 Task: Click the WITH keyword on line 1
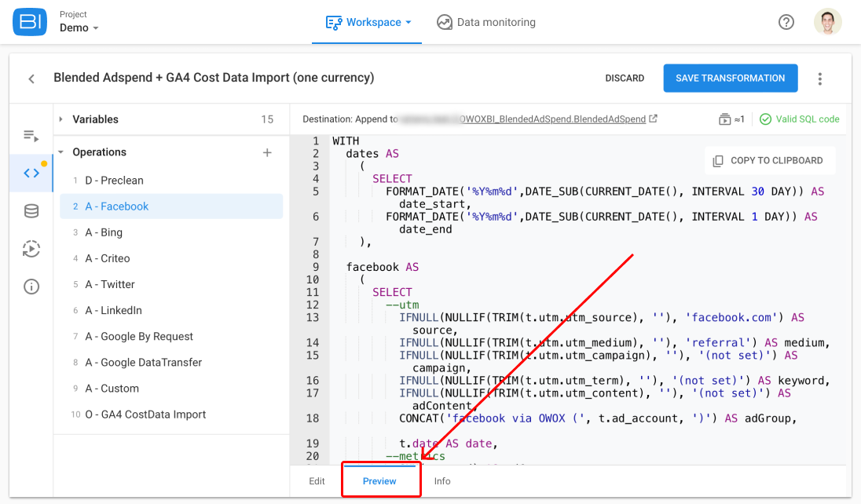pyautogui.click(x=346, y=141)
